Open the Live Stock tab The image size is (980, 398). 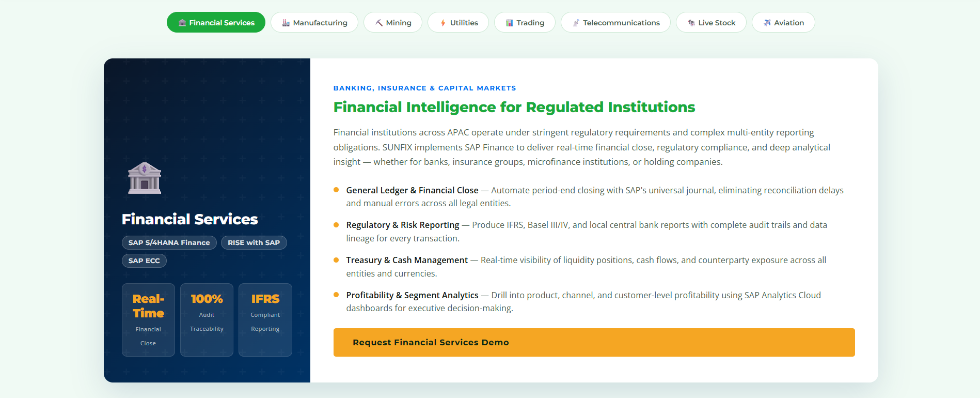click(711, 22)
